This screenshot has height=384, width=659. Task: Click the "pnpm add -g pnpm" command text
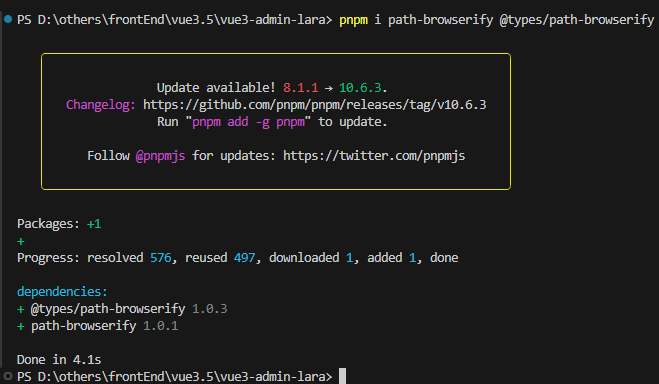[248, 122]
